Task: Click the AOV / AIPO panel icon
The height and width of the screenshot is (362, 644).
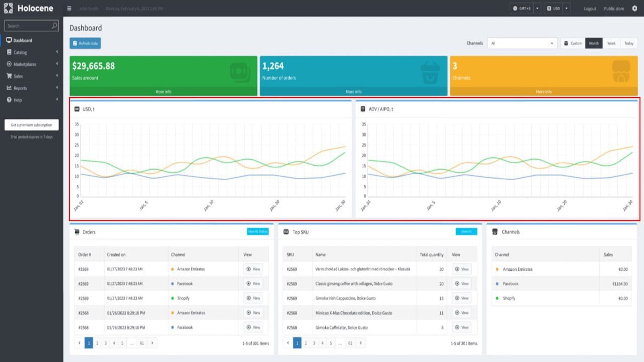Action: [363, 109]
